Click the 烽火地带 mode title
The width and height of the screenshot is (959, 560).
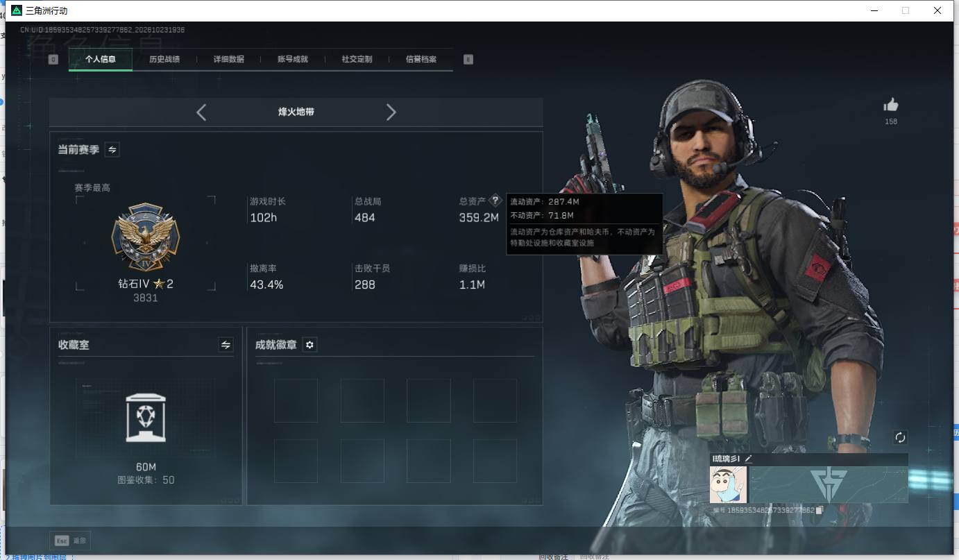tap(296, 112)
